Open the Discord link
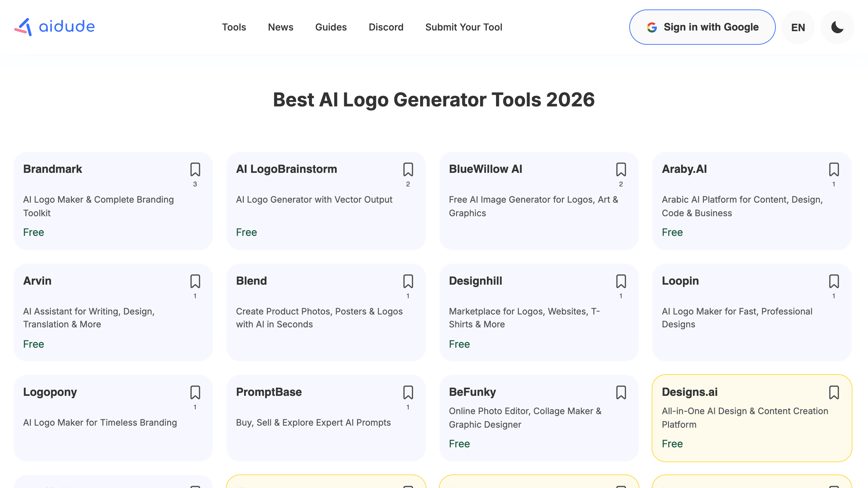868x488 pixels. (386, 27)
